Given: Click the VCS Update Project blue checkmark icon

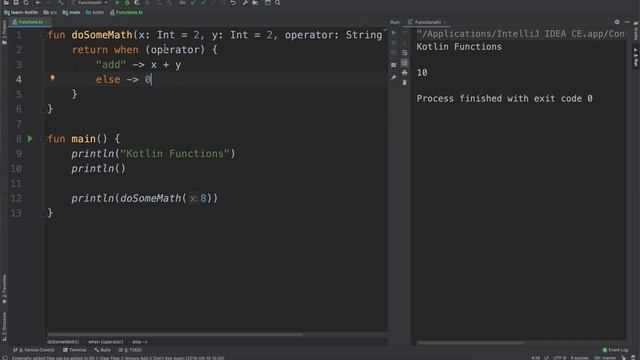Looking at the screenshot, I should [x=194, y=2].
